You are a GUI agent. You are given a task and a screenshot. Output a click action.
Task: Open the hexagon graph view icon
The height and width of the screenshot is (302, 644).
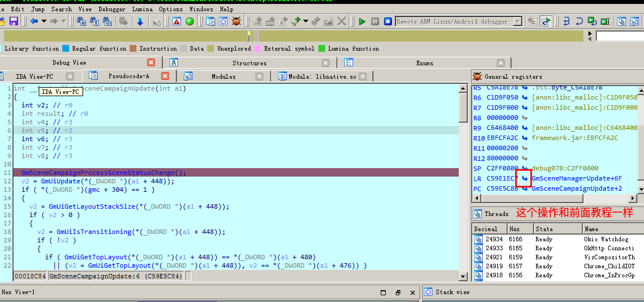coord(223,21)
